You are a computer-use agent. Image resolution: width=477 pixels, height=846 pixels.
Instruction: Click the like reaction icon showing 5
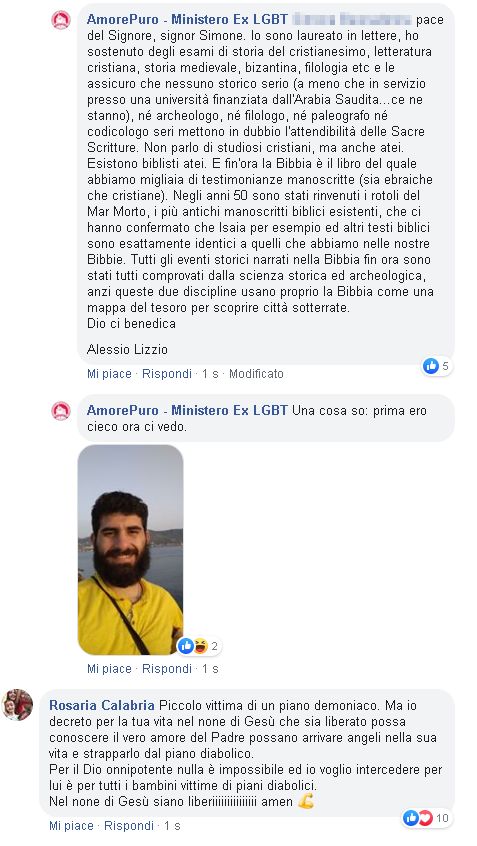[x=431, y=366]
